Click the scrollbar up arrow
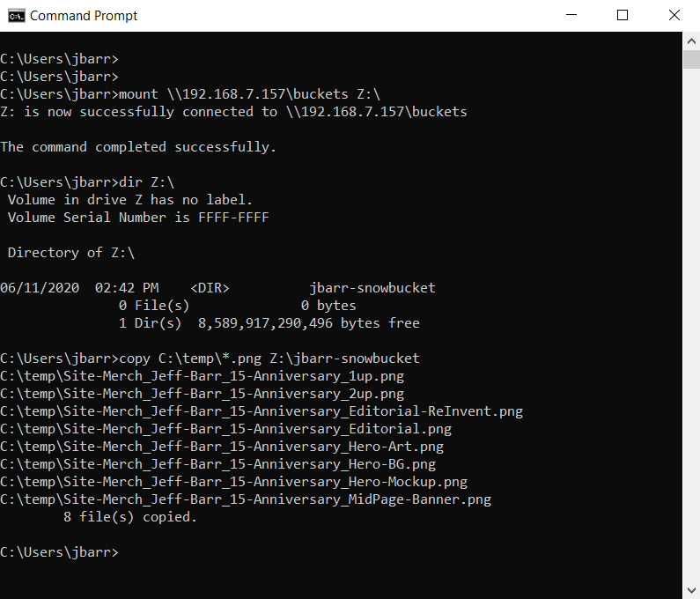Screen dimensions: 700x599 691,41
